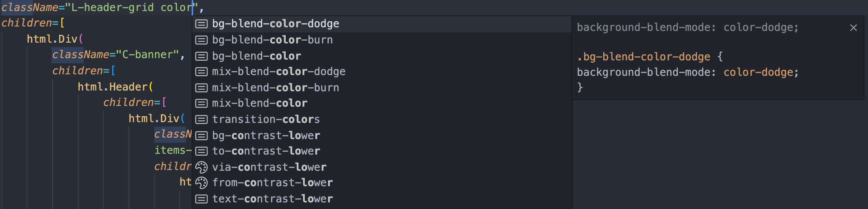The width and height of the screenshot is (868, 209).
Task: Pick transition-colors from the suggestions
Action: 382,119
